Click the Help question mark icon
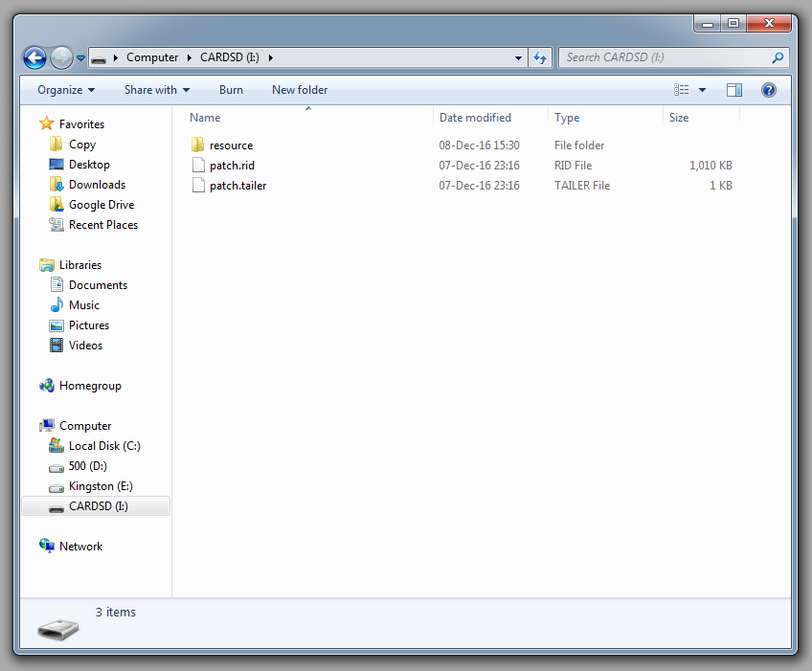The image size is (812, 671). pyautogui.click(x=768, y=90)
